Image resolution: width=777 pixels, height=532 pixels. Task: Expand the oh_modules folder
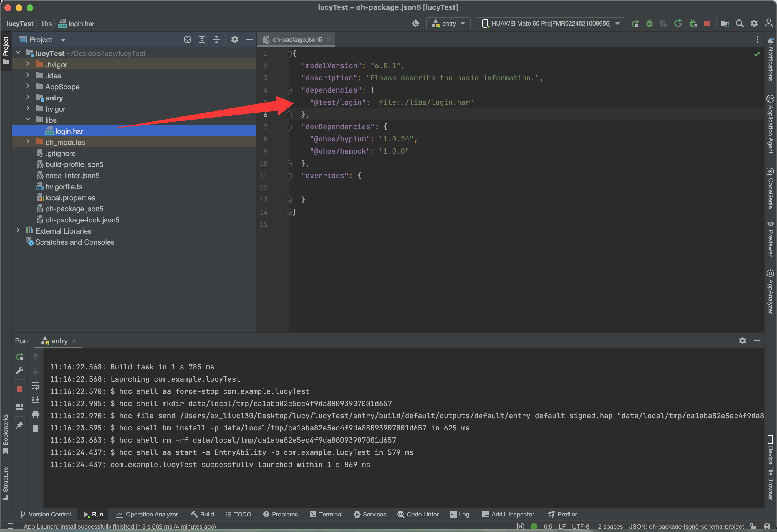coord(28,142)
